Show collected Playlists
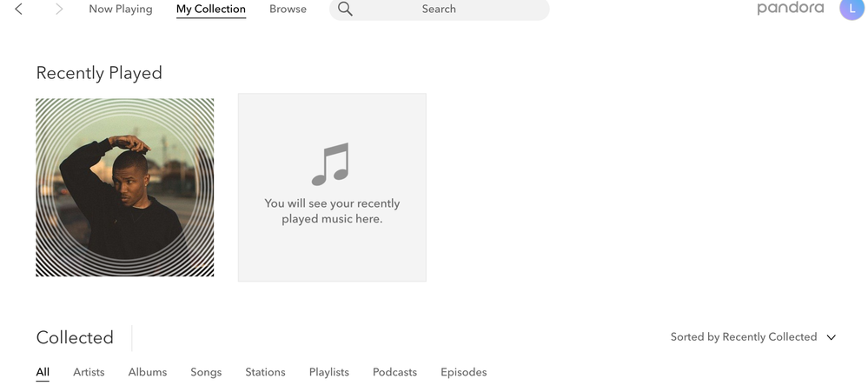Viewport: 868px width, 392px height. pos(328,372)
